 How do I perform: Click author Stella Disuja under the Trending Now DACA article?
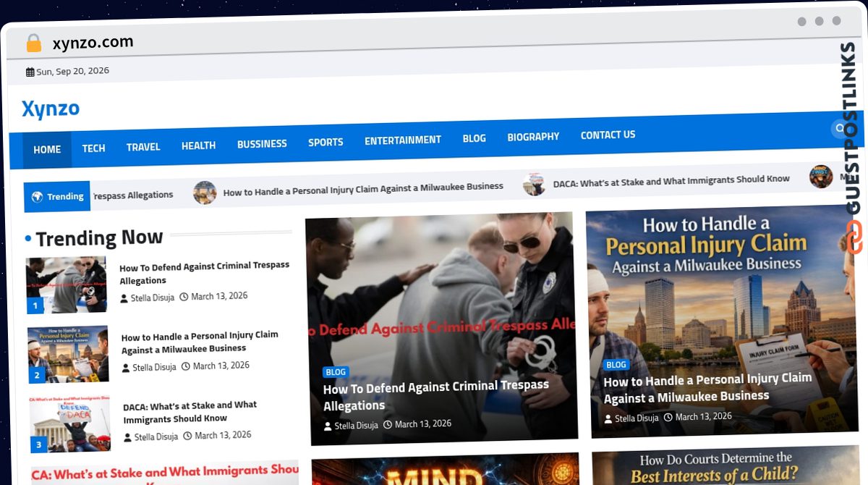pyautogui.click(x=156, y=437)
